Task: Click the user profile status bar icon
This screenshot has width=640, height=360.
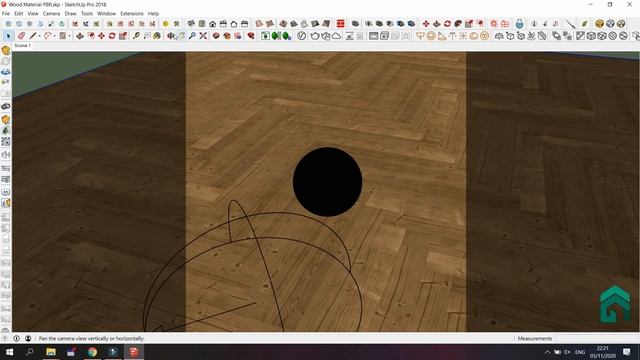Action: 28,338
